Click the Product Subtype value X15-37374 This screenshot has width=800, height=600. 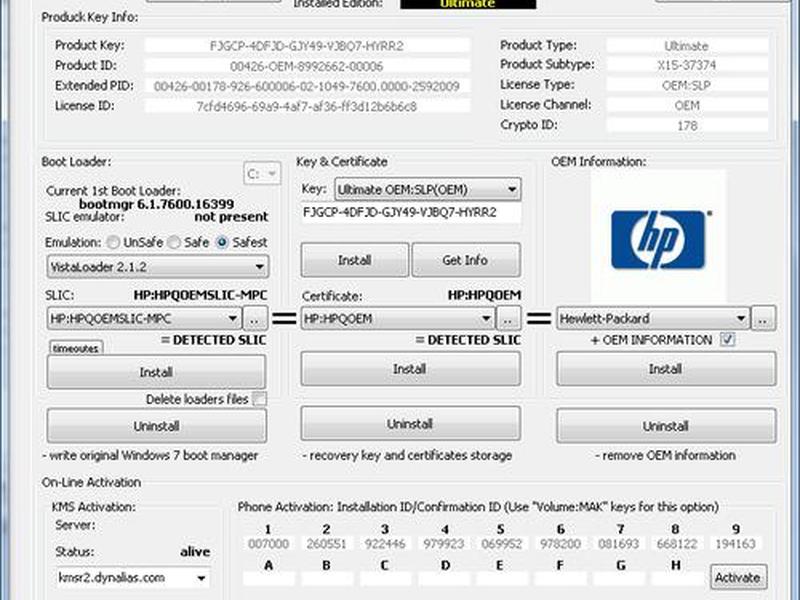(x=687, y=65)
